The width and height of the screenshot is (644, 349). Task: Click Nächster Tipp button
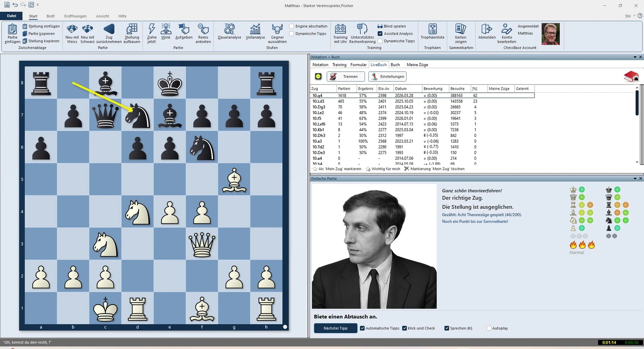(335, 328)
